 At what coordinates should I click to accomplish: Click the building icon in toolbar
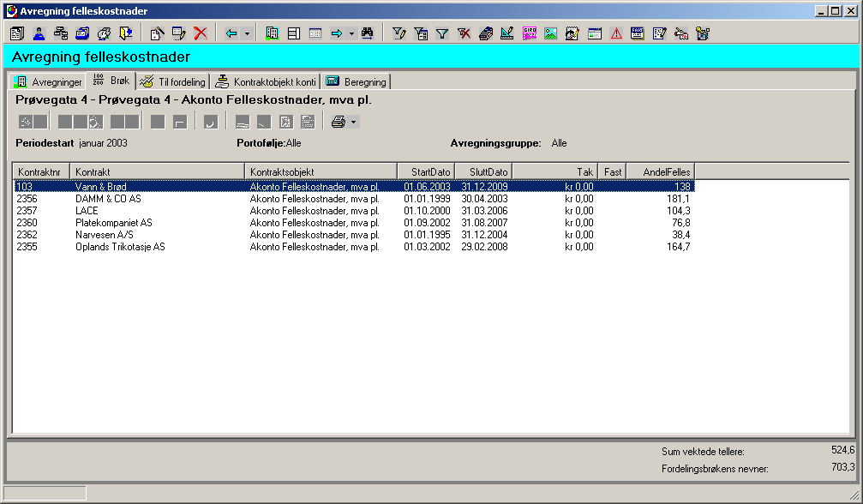(x=272, y=33)
